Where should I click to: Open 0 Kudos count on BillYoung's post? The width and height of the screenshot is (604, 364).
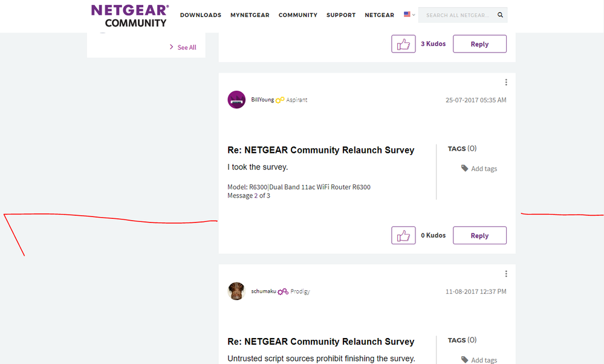[x=433, y=235]
